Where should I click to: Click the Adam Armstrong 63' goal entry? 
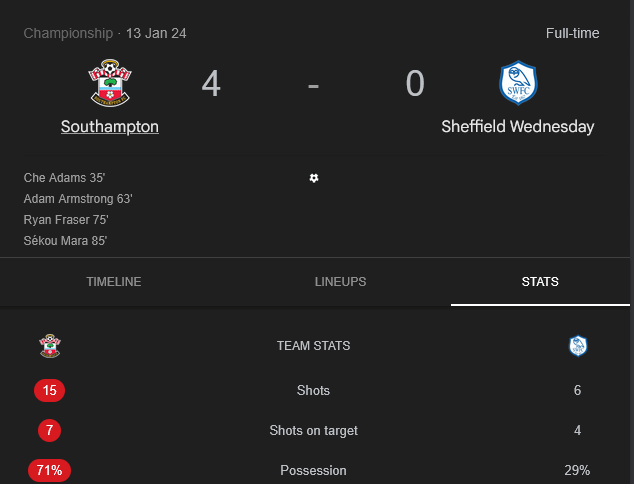(78, 199)
